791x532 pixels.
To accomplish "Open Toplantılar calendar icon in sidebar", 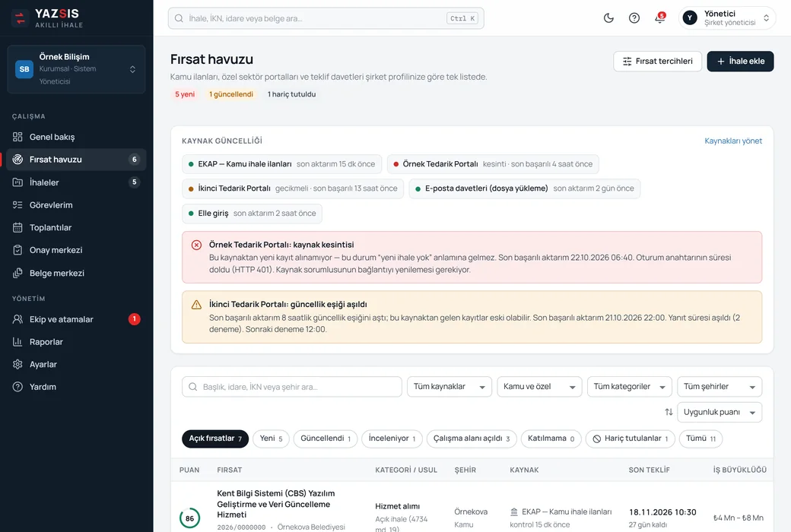I will (x=17, y=227).
